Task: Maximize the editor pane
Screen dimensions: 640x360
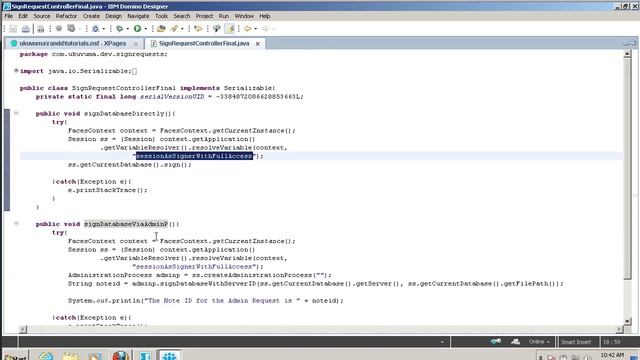Action: (633, 43)
